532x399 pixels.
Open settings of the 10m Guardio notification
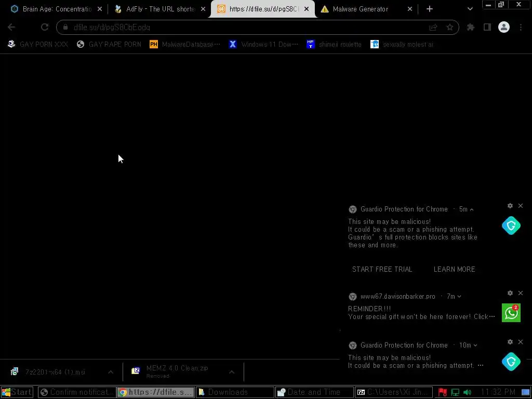tap(510, 342)
